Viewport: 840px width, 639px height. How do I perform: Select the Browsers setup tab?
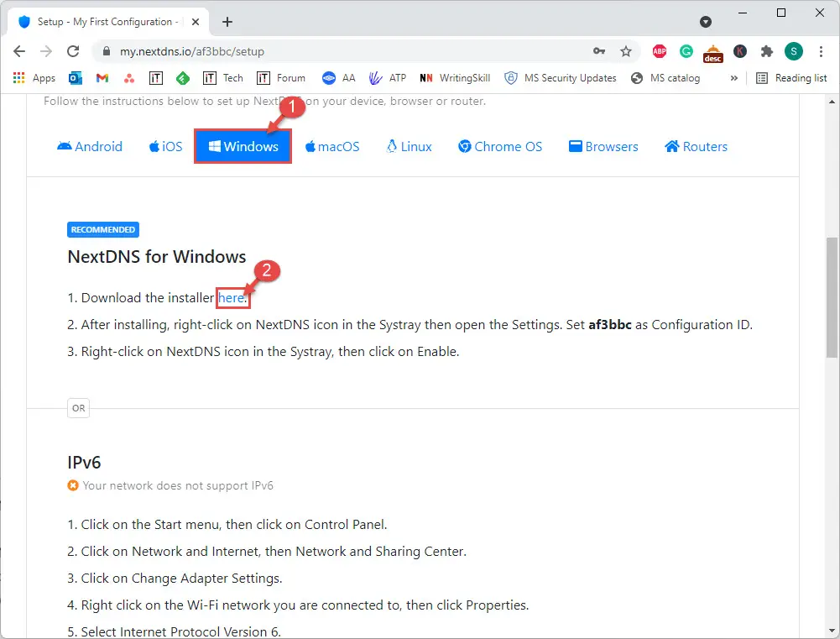tap(603, 146)
